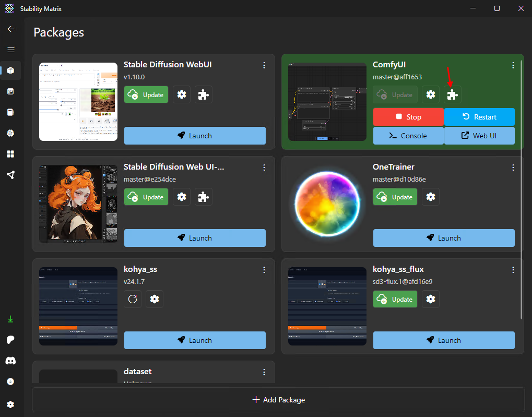Click the OneTrainer rainbow orb thumbnail

pyautogui.click(x=327, y=204)
